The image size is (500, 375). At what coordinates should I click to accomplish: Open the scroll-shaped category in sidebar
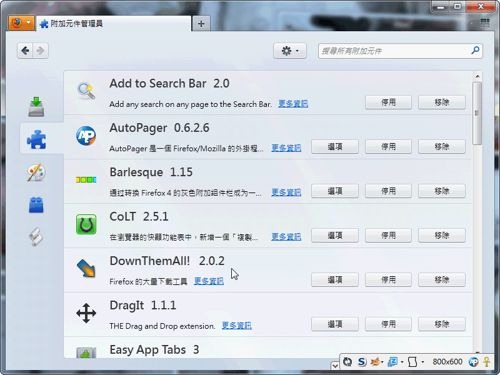point(36,237)
